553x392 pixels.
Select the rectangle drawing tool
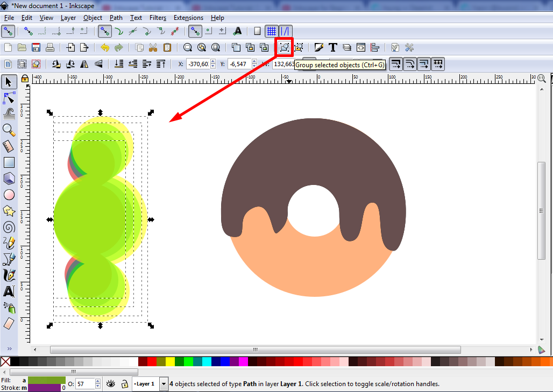pyautogui.click(x=9, y=162)
